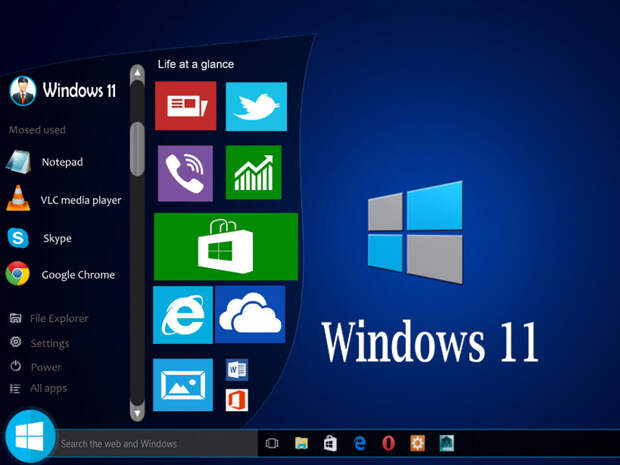Open Notepad from the most-used list
Image resolution: width=620 pixels, height=465 pixels.
point(62,162)
